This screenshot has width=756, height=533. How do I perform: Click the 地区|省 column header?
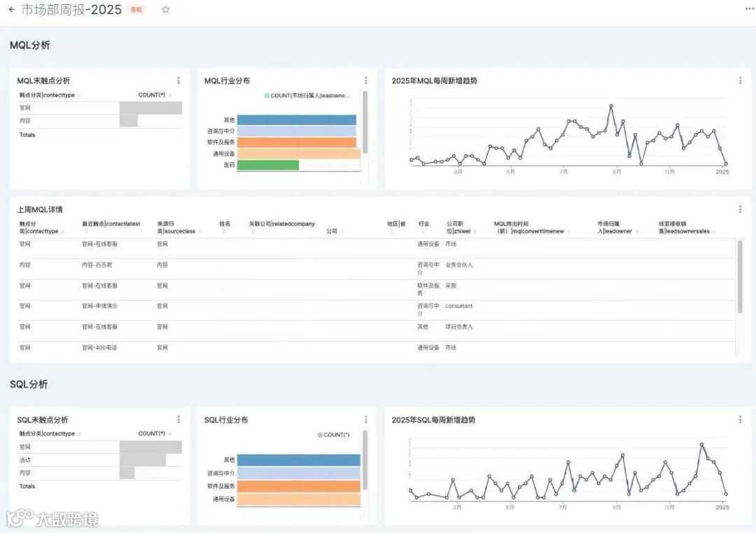coord(396,224)
